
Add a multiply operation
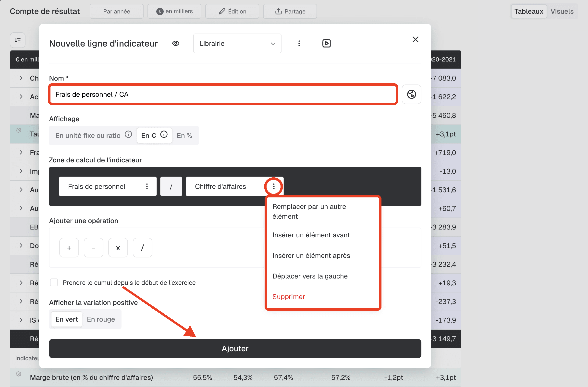(x=118, y=248)
